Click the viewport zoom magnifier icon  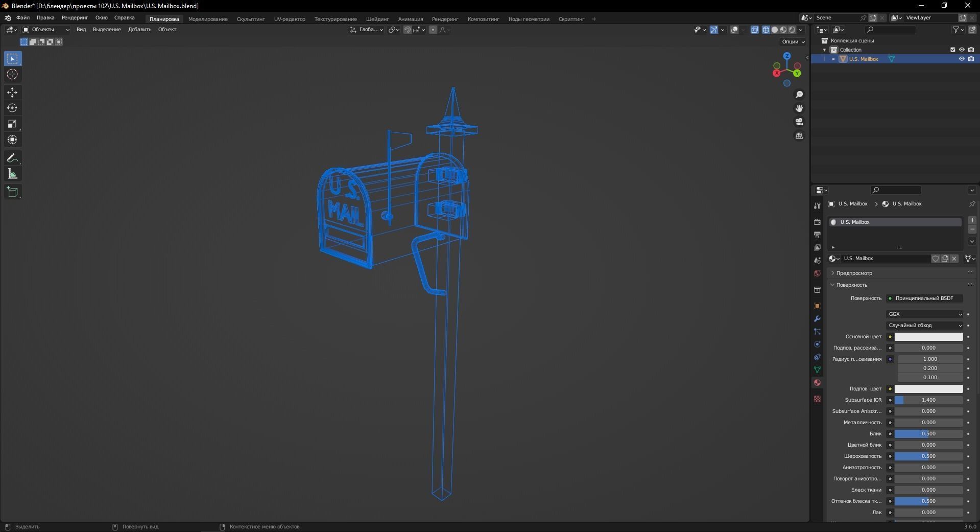click(799, 95)
